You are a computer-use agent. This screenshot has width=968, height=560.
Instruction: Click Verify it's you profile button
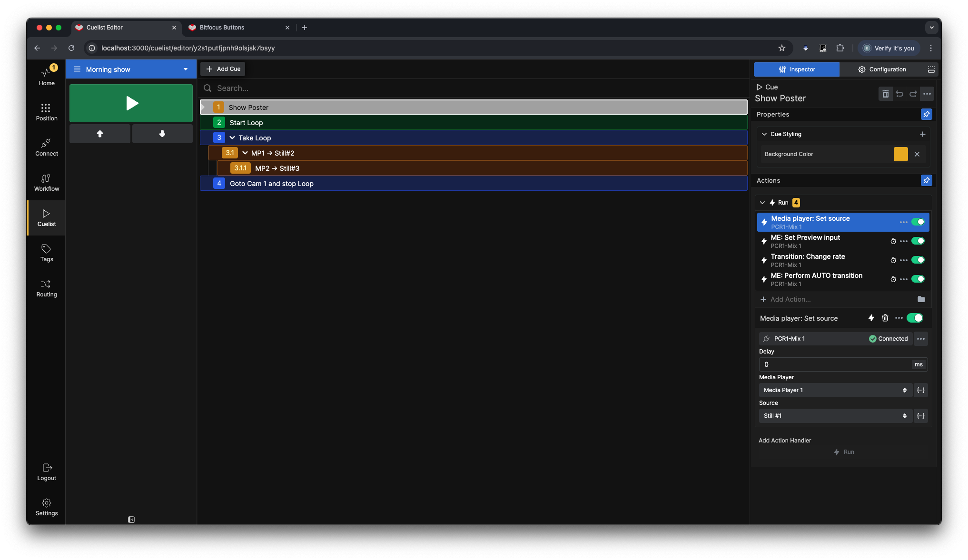[x=889, y=48]
